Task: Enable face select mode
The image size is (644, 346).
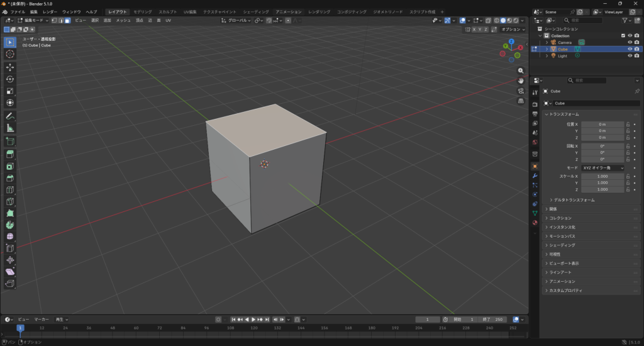Action: point(67,20)
